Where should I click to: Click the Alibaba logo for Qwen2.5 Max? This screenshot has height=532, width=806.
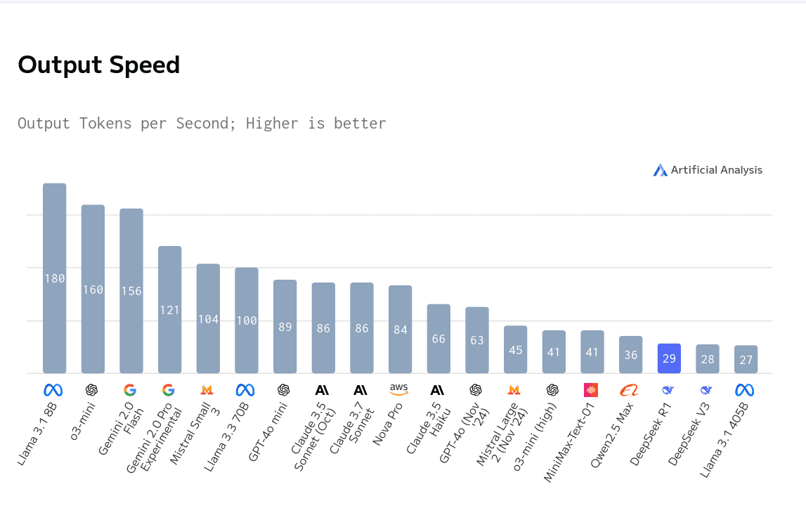pos(629,390)
